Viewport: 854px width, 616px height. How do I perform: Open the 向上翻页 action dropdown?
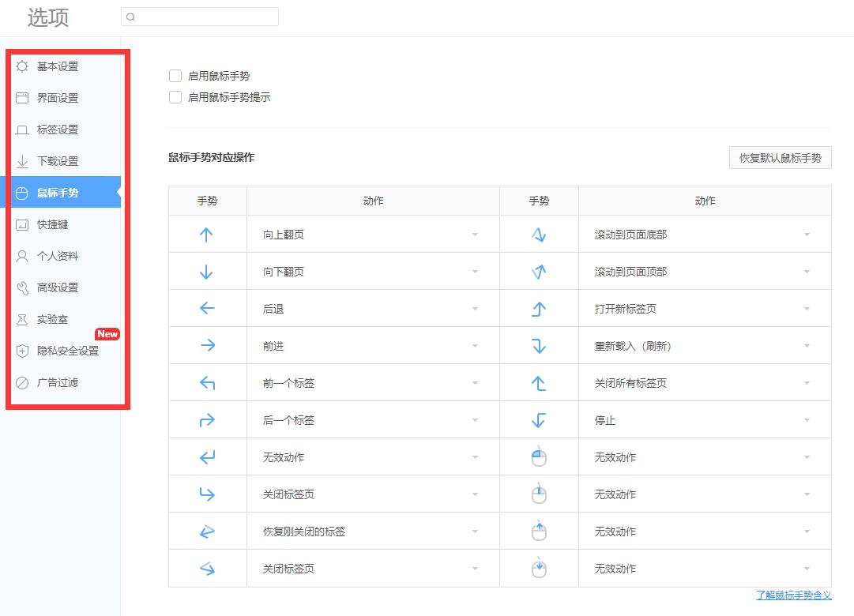pos(475,234)
